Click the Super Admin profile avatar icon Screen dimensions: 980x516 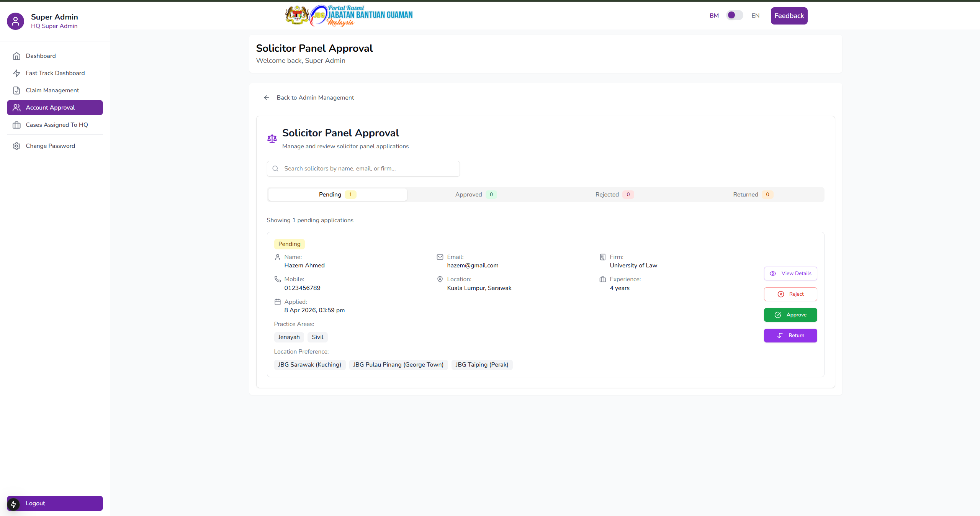click(15, 21)
